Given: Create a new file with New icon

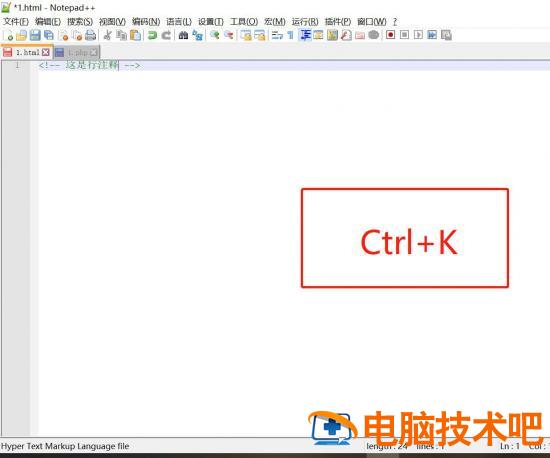Looking at the screenshot, I should 8,35.
